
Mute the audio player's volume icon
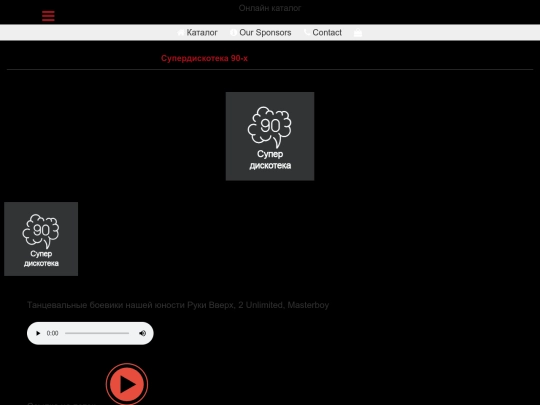[143, 333]
